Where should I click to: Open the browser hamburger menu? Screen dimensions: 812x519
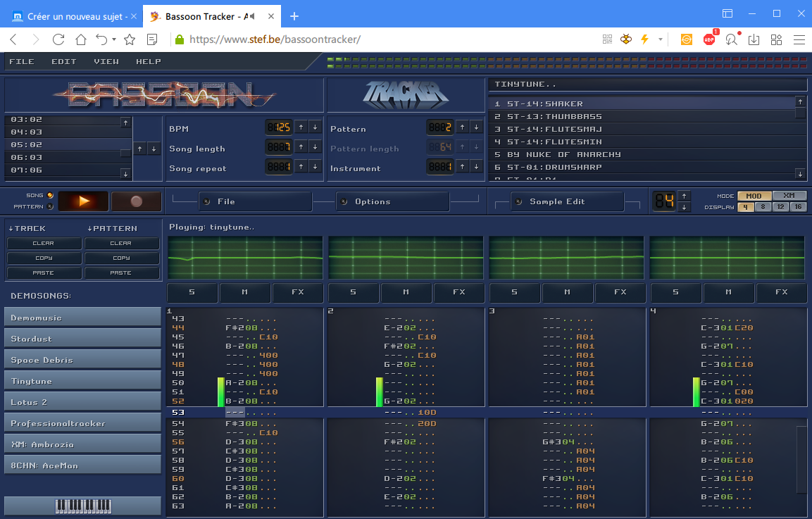799,39
